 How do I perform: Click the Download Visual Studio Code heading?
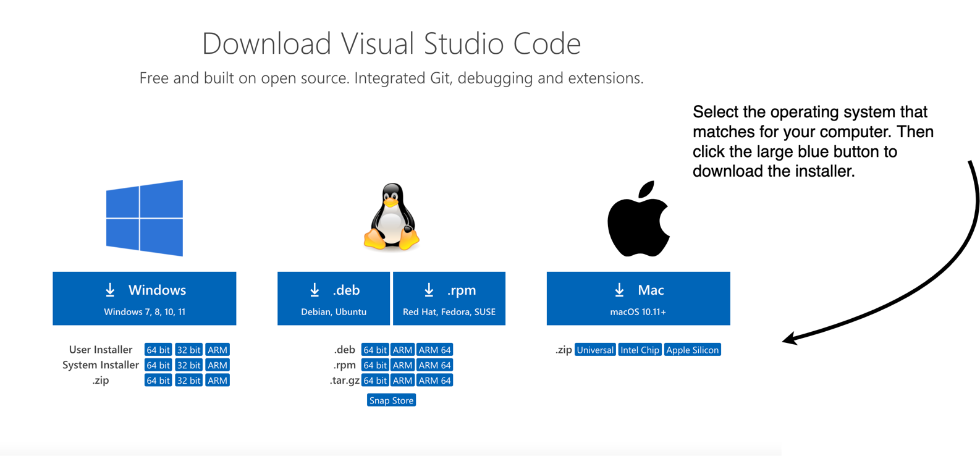391,43
